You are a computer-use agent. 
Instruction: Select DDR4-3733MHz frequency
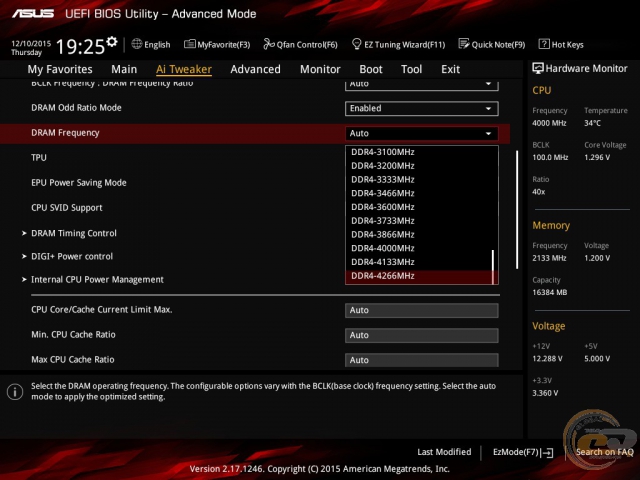(x=419, y=221)
